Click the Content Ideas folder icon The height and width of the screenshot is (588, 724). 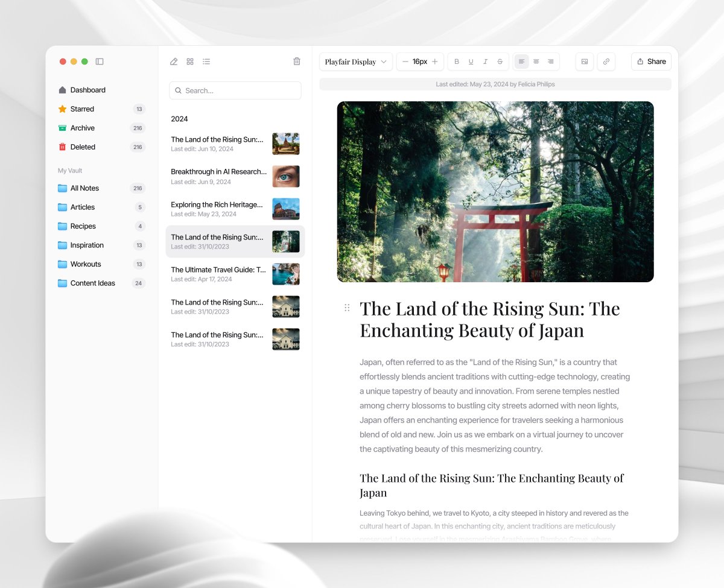(x=62, y=283)
